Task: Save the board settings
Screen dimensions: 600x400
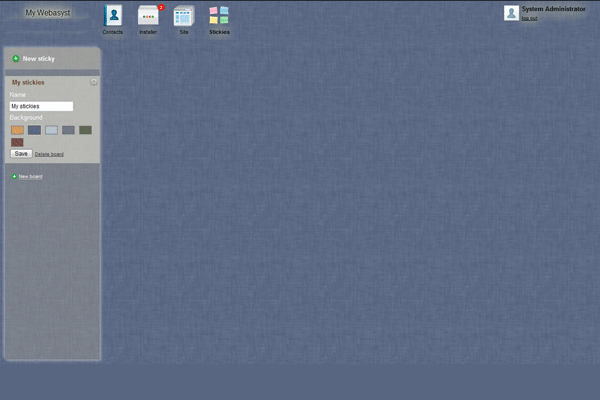Action: pyautogui.click(x=21, y=154)
